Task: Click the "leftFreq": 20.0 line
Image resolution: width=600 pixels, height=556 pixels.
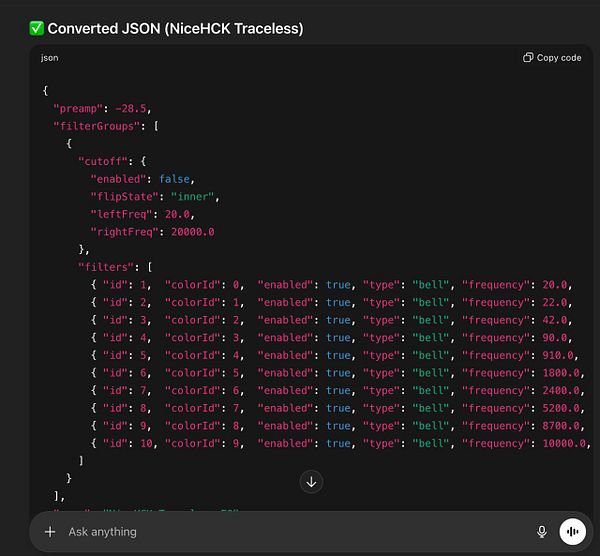Action: coord(143,214)
